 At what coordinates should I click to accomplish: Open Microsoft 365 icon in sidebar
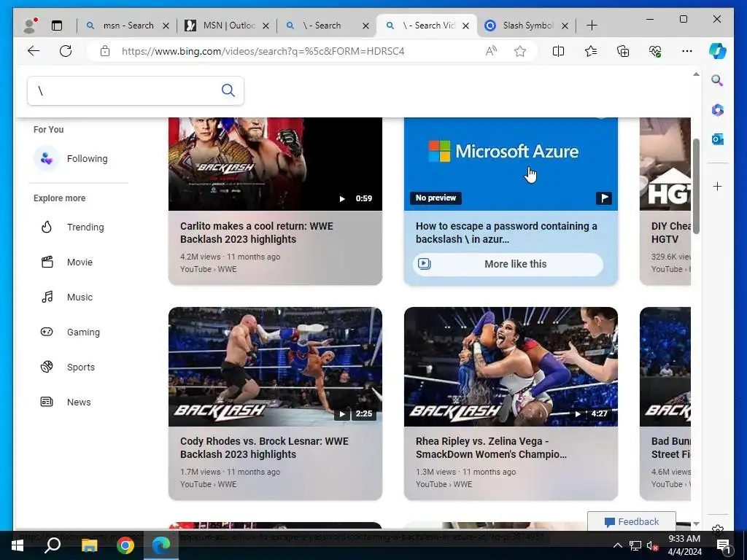pyautogui.click(x=718, y=110)
